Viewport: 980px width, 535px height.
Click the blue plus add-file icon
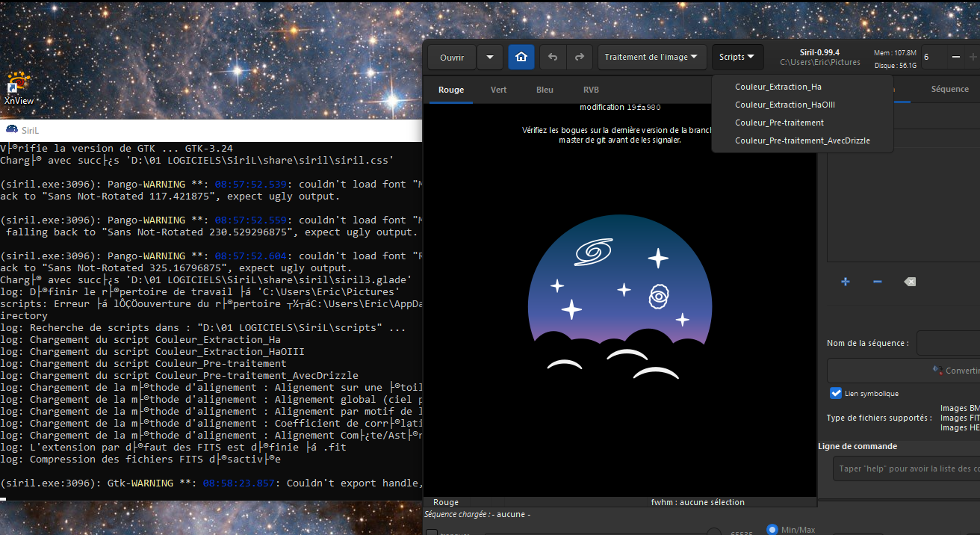[x=846, y=282]
